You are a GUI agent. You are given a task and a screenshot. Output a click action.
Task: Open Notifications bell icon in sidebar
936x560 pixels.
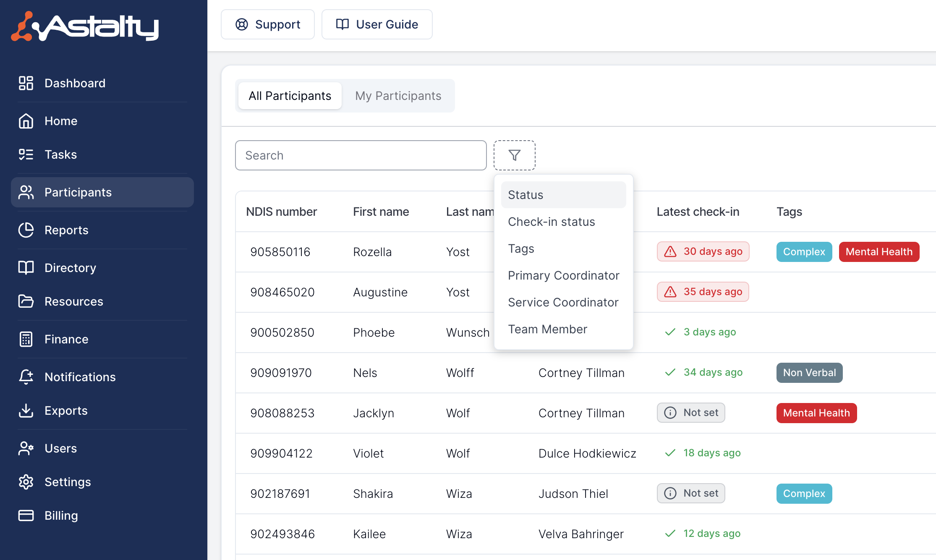(26, 377)
